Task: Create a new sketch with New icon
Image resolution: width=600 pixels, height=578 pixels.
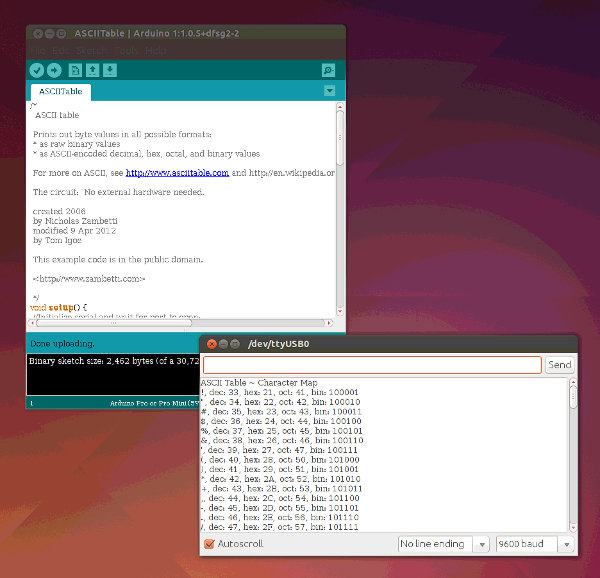Action: click(x=75, y=70)
